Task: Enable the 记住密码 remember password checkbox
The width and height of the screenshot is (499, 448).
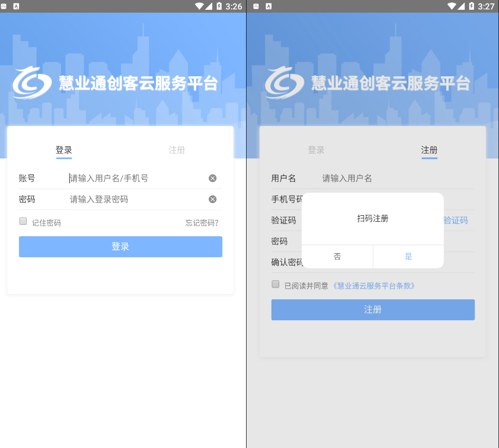Action: pyautogui.click(x=23, y=221)
